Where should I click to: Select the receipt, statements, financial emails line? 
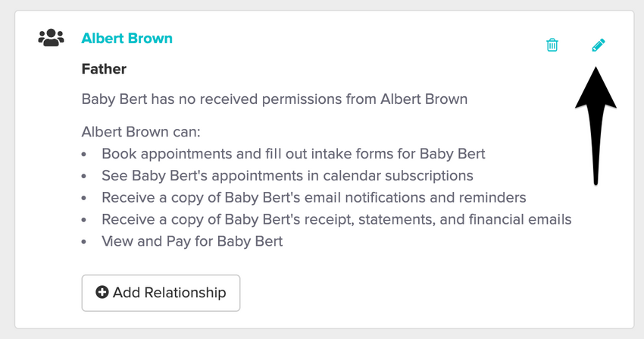click(x=336, y=220)
